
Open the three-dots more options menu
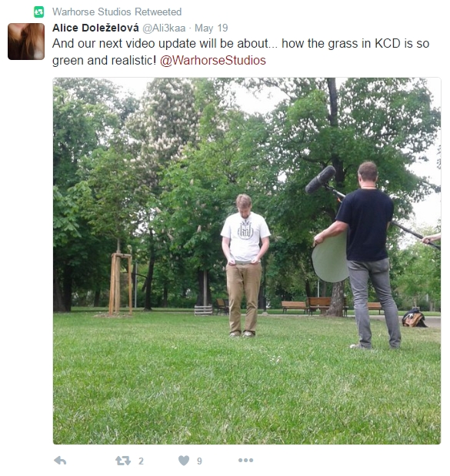[x=245, y=460]
